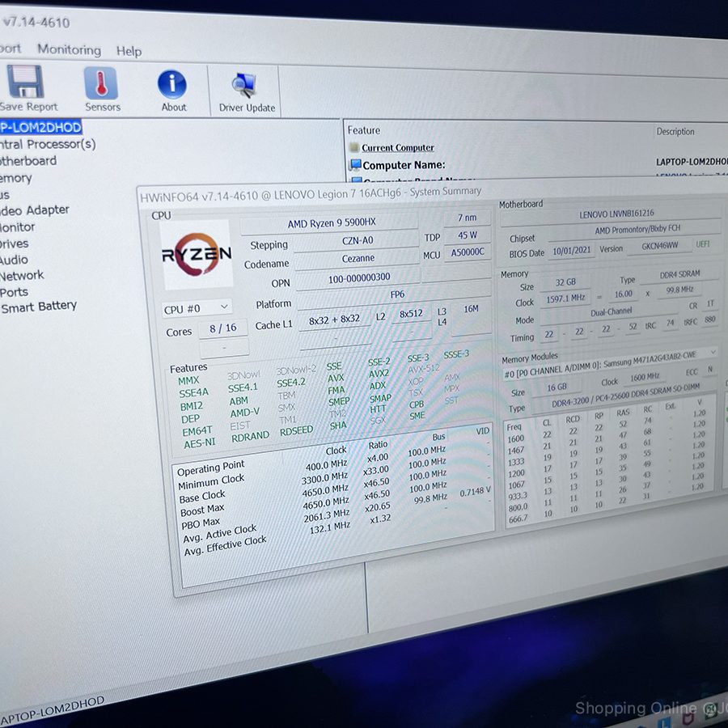Viewport: 728px width, 728px height.
Task: Click the AMD Ryzen 9 5900HX name field
Action: pos(331,223)
